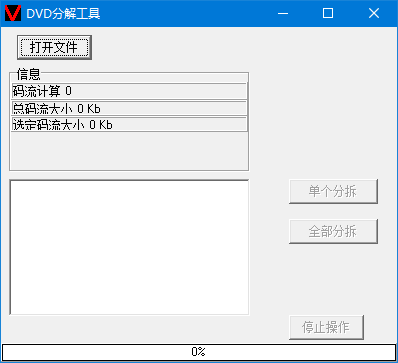Image resolution: width=398 pixels, height=363 pixels.
Task: Select the 码流计算 0 info row
Action: 129,91
